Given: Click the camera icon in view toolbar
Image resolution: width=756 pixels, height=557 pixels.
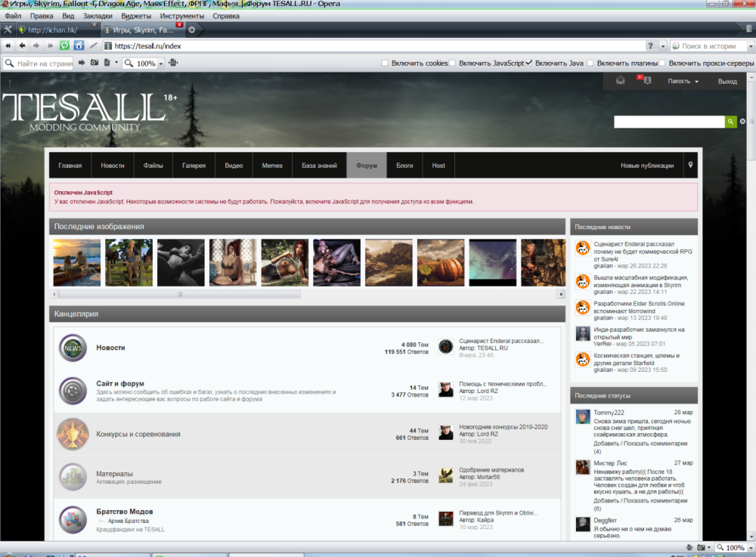Looking at the screenshot, I should [94, 63].
